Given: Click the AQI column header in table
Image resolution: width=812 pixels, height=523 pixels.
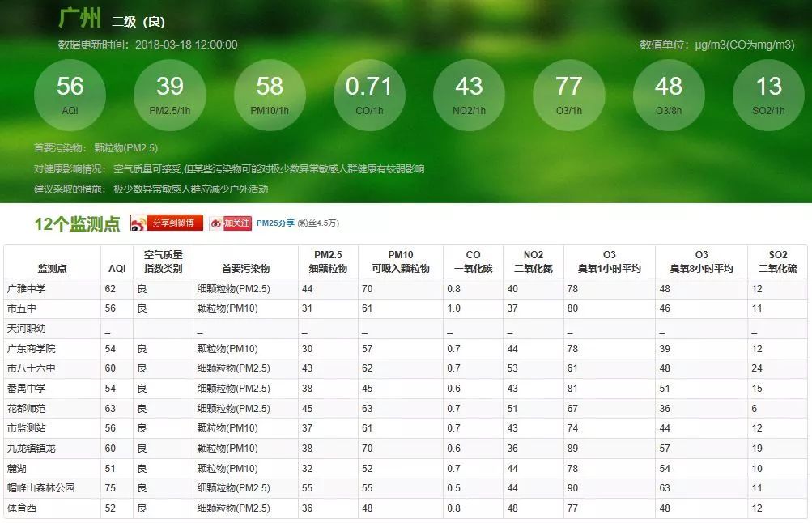Looking at the screenshot, I should tap(117, 268).
